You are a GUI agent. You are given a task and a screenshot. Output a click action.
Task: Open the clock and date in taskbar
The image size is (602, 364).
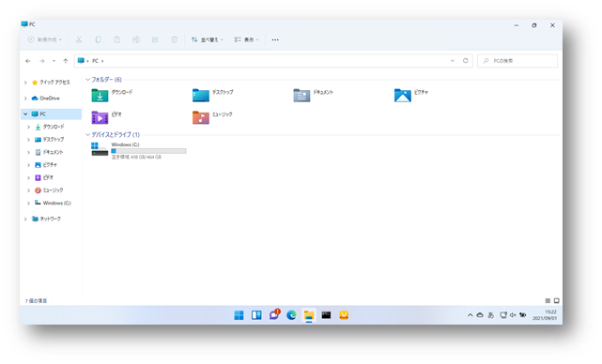tap(545, 315)
